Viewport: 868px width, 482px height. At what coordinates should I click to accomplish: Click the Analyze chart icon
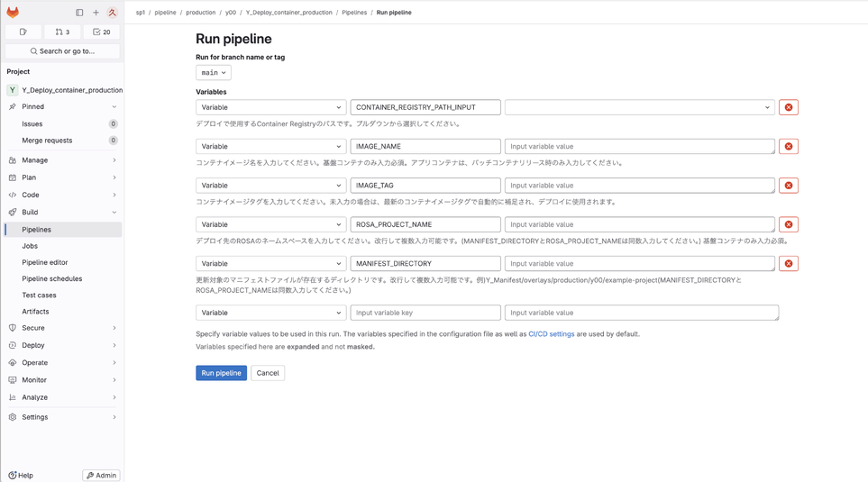click(x=13, y=397)
